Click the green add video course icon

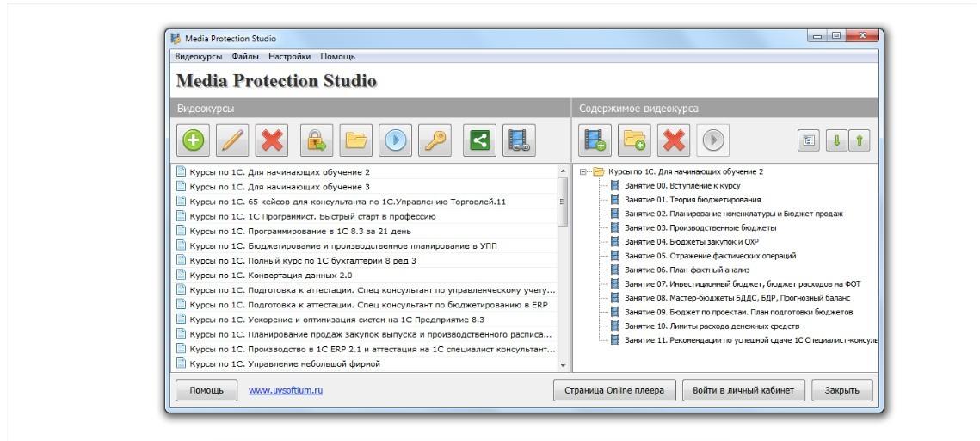[x=193, y=140]
